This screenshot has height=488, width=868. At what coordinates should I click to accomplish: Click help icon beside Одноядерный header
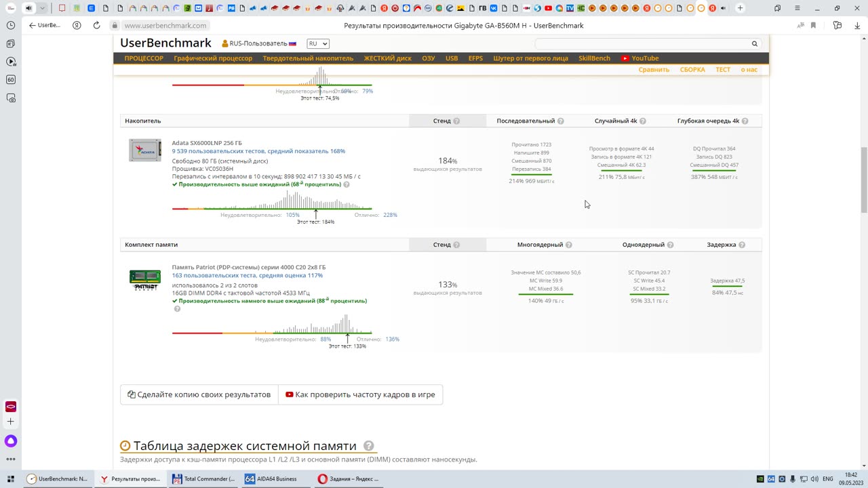click(670, 245)
